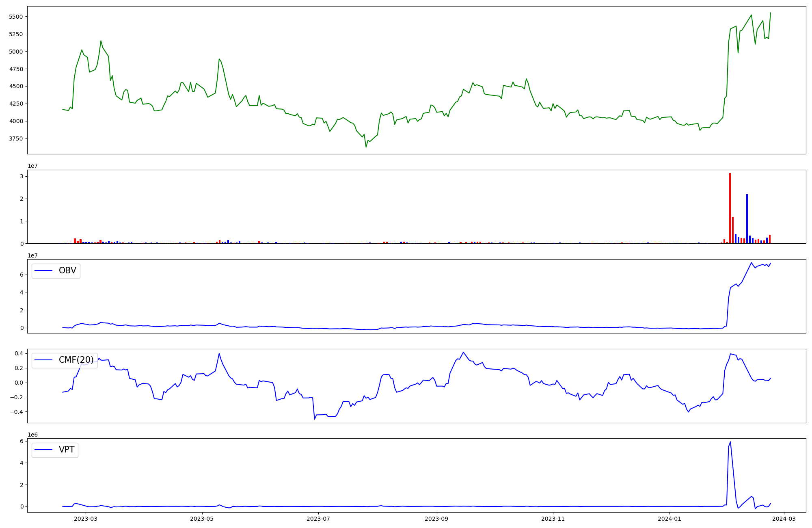Screen dimensions: 812x528
Task: Click the 1e7 exponent label above volume chart
Action: [x=32, y=166]
